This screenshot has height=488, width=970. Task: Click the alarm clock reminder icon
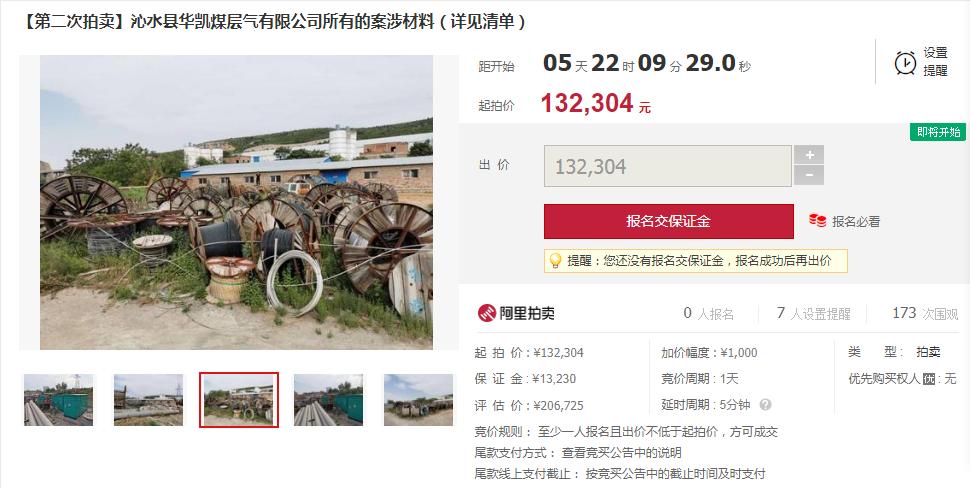click(905, 62)
